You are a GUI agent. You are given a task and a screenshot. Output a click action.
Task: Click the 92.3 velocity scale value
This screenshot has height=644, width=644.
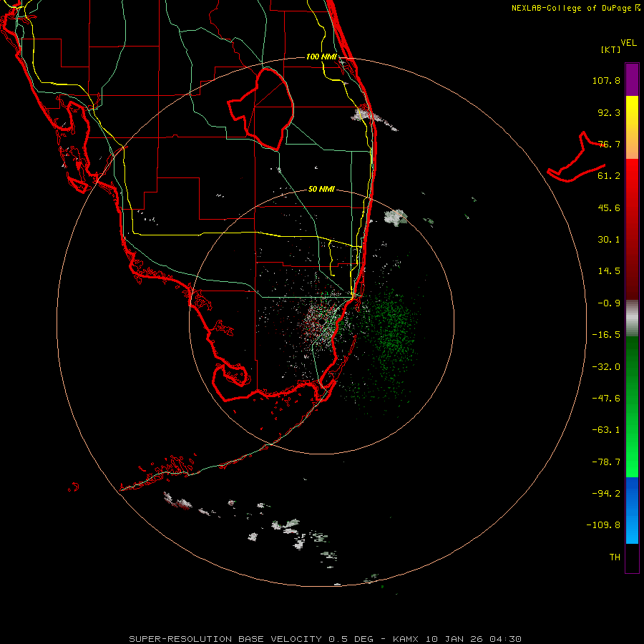[609, 112]
